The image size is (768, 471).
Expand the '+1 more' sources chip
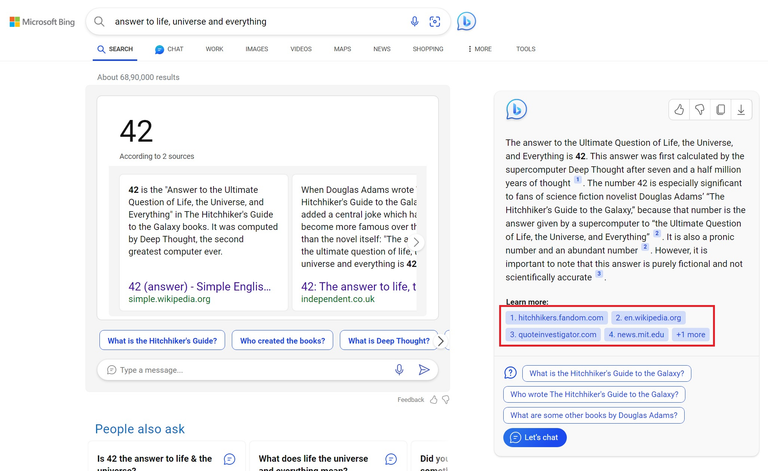pyautogui.click(x=691, y=334)
